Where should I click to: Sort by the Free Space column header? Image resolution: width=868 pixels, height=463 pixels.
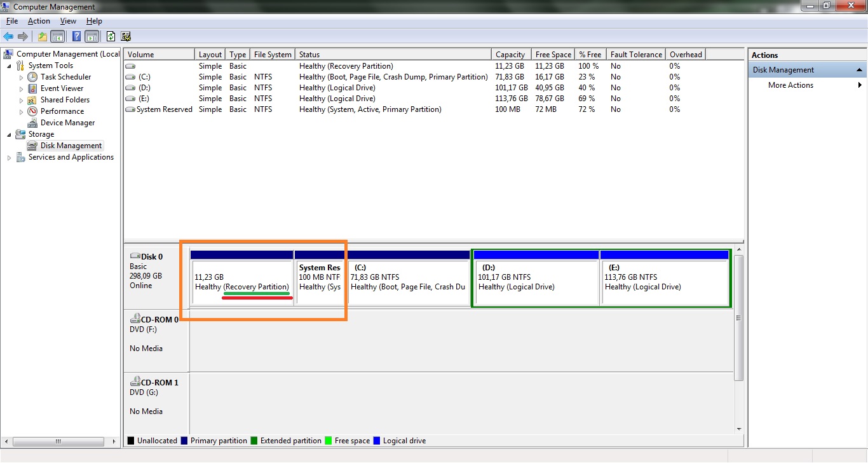pyautogui.click(x=553, y=55)
